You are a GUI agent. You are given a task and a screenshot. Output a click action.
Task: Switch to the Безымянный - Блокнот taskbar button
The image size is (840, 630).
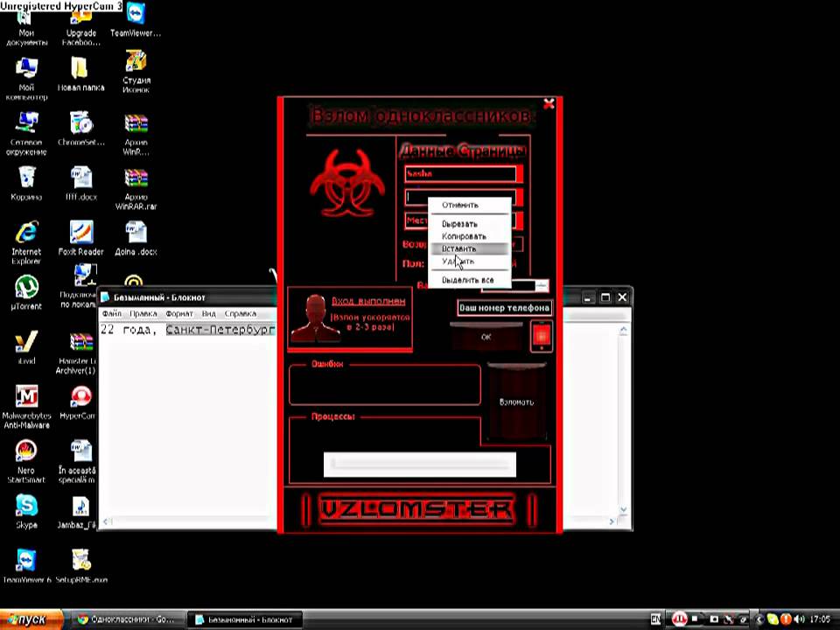[245, 619]
